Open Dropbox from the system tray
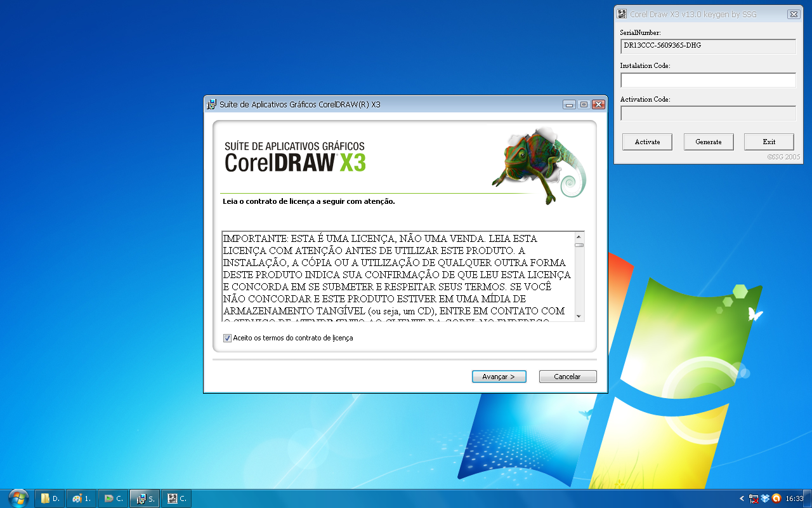This screenshot has height=508, width=812. (764, 498)
